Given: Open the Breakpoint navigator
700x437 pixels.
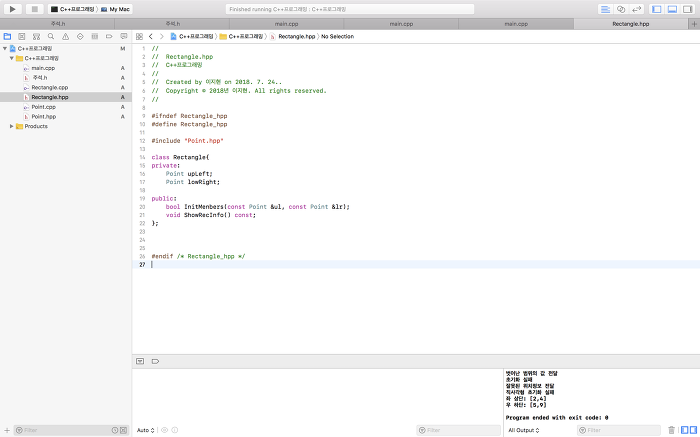Looking at the screenshot, I should point(109,37).
